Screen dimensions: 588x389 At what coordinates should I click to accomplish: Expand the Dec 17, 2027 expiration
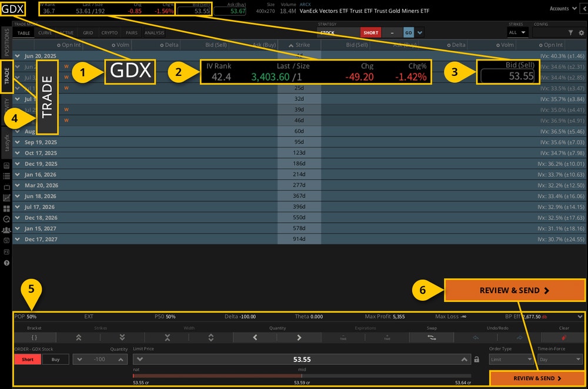coord(17,239)
